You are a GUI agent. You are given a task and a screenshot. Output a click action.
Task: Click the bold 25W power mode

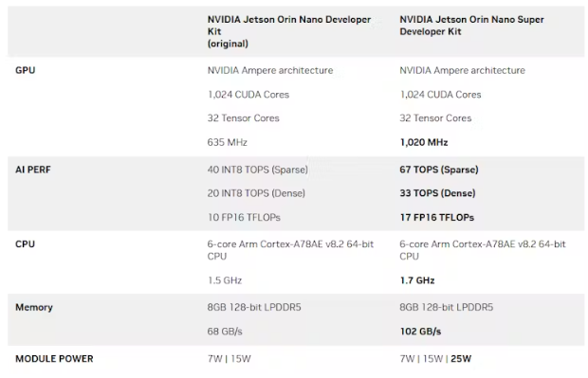[461, 358]
